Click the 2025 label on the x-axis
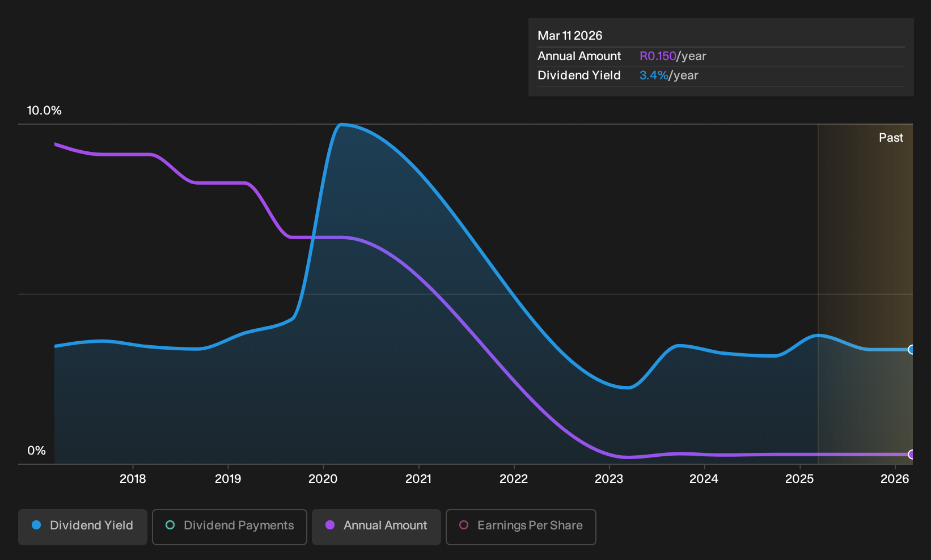Viewport: 931px width, 560px height. coord(799,479)
